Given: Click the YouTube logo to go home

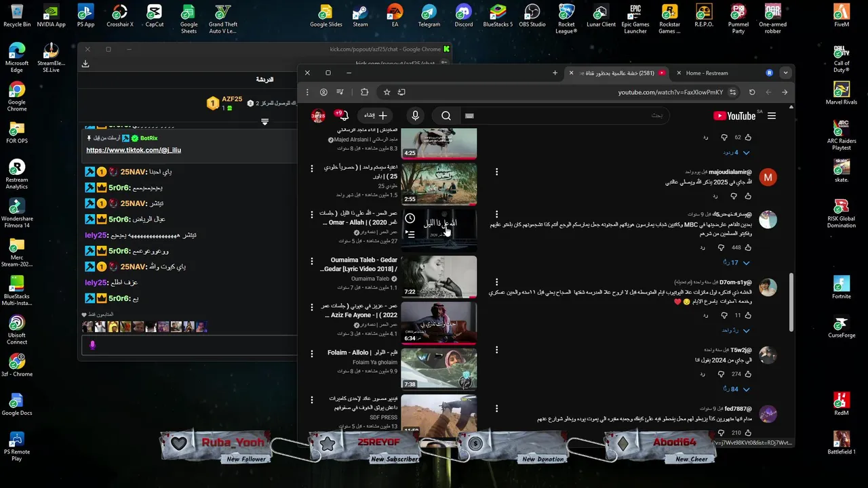Looking at the screenshot, I should coord(734,116).
